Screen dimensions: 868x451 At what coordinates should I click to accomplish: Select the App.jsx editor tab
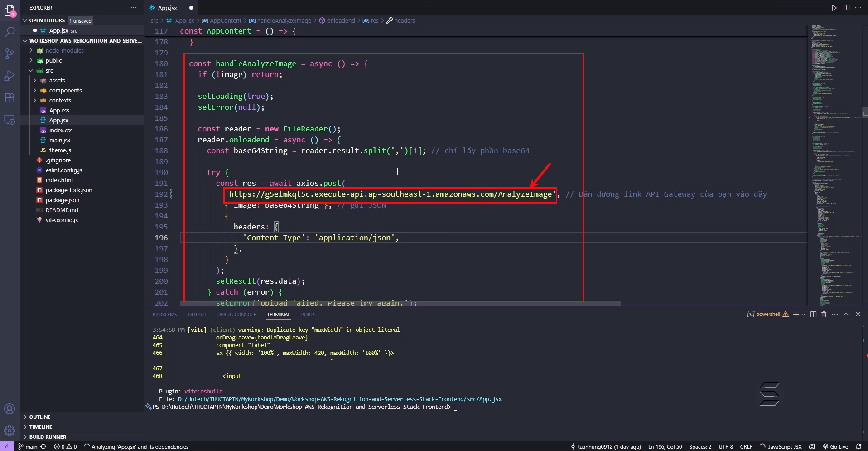171,8
